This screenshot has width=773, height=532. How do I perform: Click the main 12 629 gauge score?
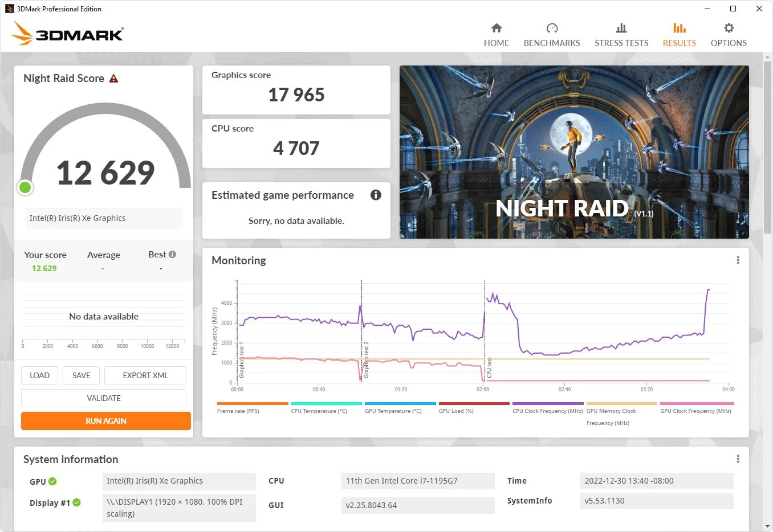(105, 173)
